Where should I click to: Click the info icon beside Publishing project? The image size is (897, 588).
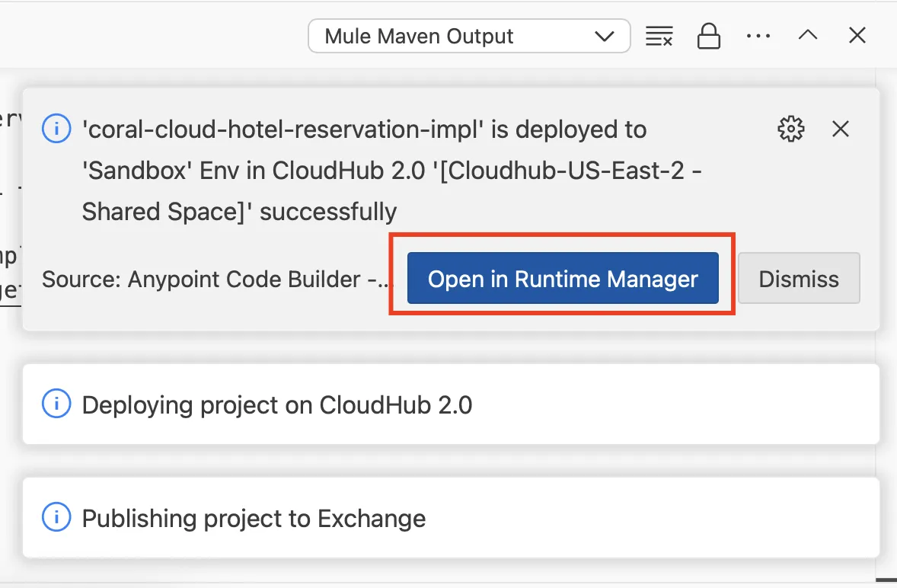(x=56, y=519)
